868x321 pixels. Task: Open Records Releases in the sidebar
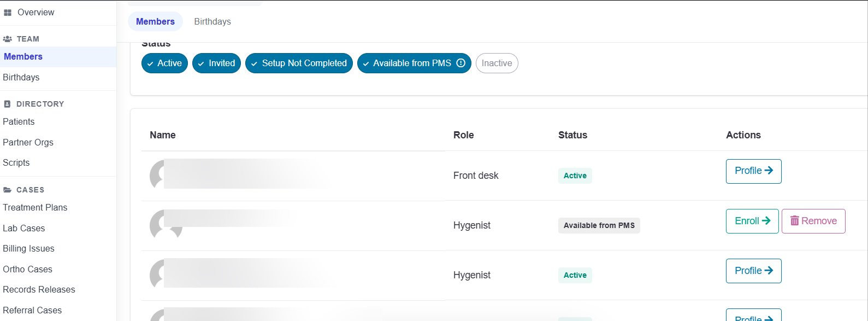click(x=39, y=289)
